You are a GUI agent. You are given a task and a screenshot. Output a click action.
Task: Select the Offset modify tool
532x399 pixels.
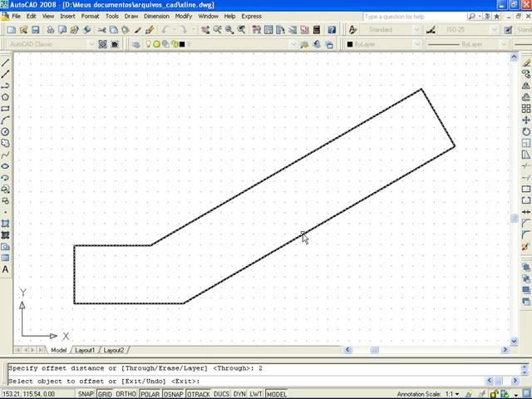coord(526,97)
